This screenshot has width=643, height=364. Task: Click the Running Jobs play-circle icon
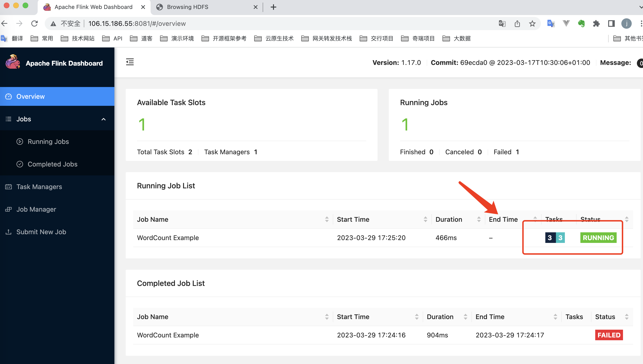point(20,142)
